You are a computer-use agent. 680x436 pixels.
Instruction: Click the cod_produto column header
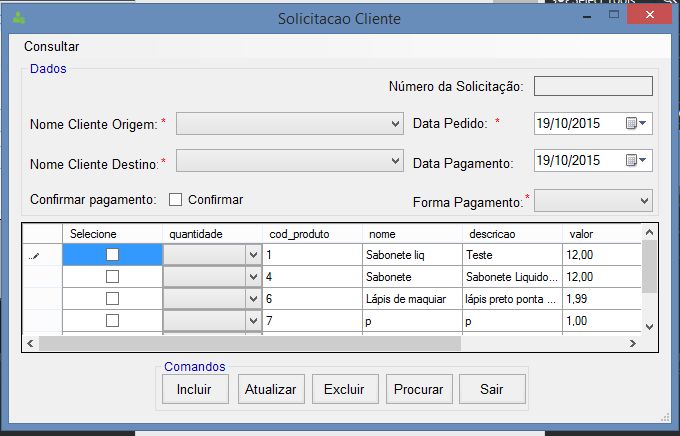coord(312,234)
